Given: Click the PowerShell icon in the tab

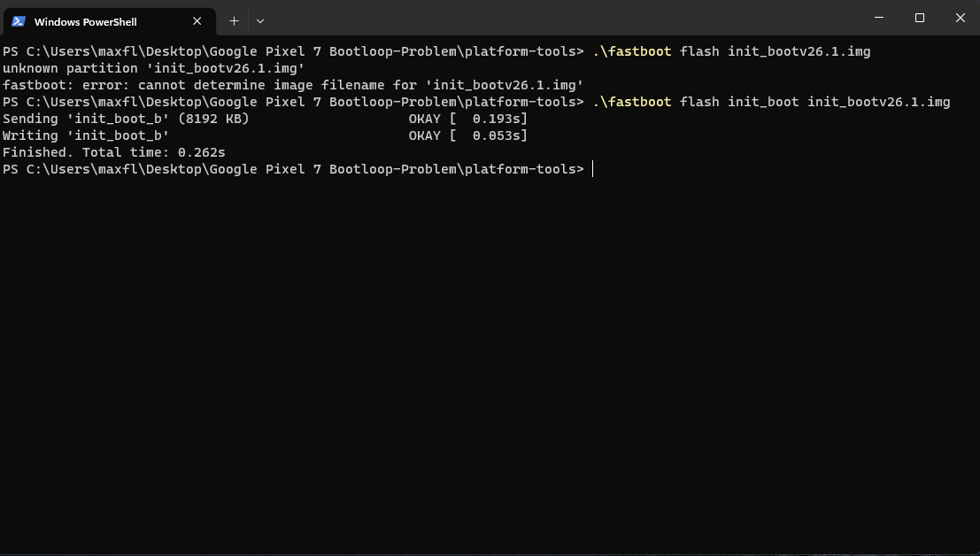Looking at the screenshot, I should click(19, 21).
